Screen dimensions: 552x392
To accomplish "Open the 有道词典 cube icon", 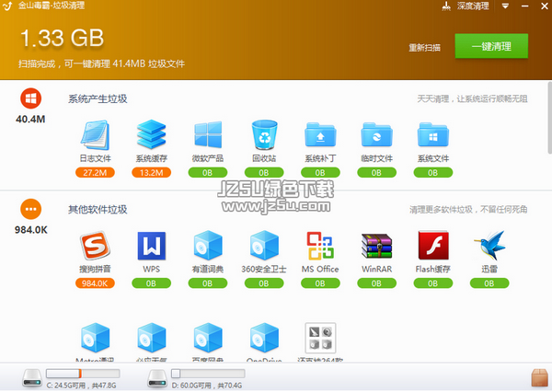I will [208, 245].
